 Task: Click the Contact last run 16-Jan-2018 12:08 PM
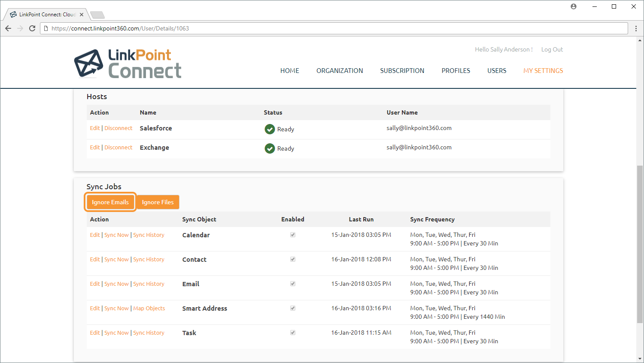(x=361, y=259)
